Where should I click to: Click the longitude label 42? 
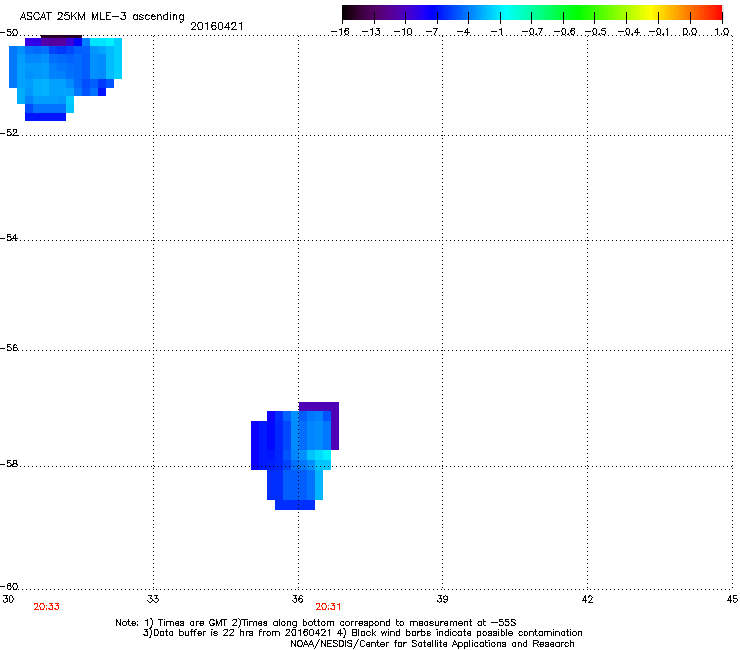587,599
